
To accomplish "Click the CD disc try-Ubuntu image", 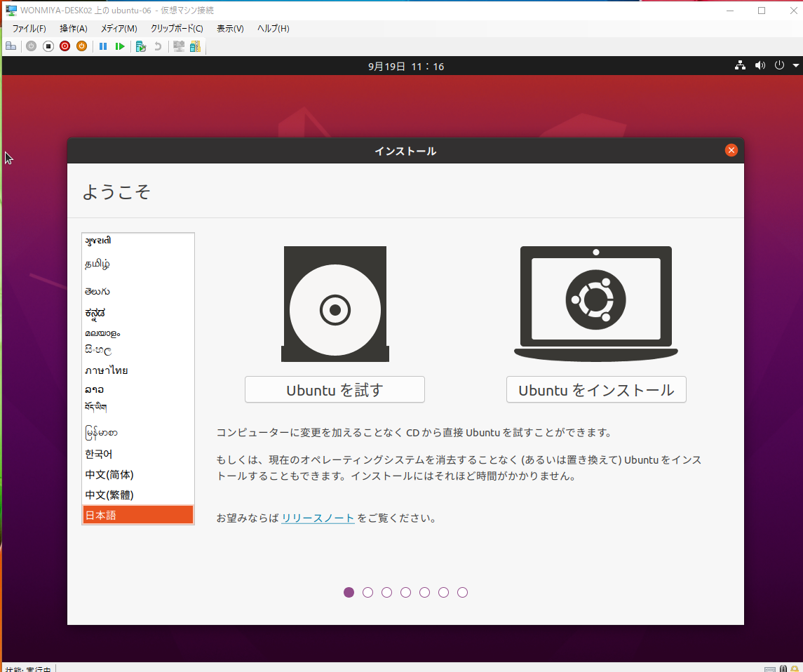I will click(335, 304).
